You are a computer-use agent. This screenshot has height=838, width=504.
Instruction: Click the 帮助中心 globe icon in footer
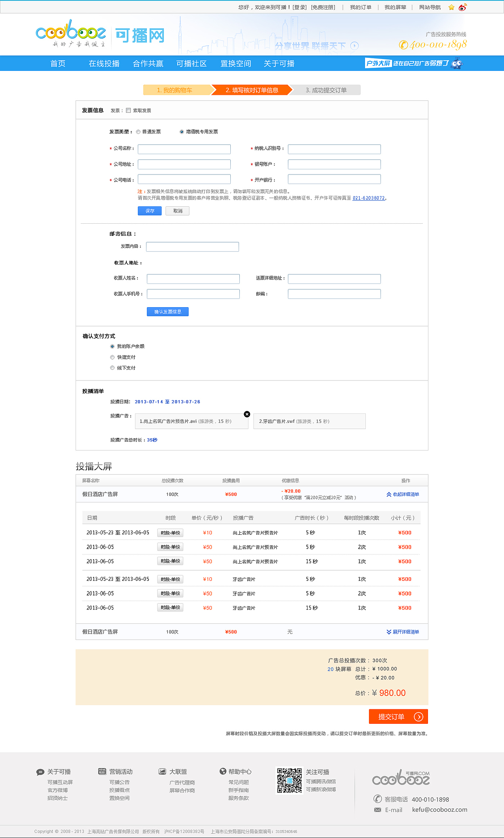223,771
